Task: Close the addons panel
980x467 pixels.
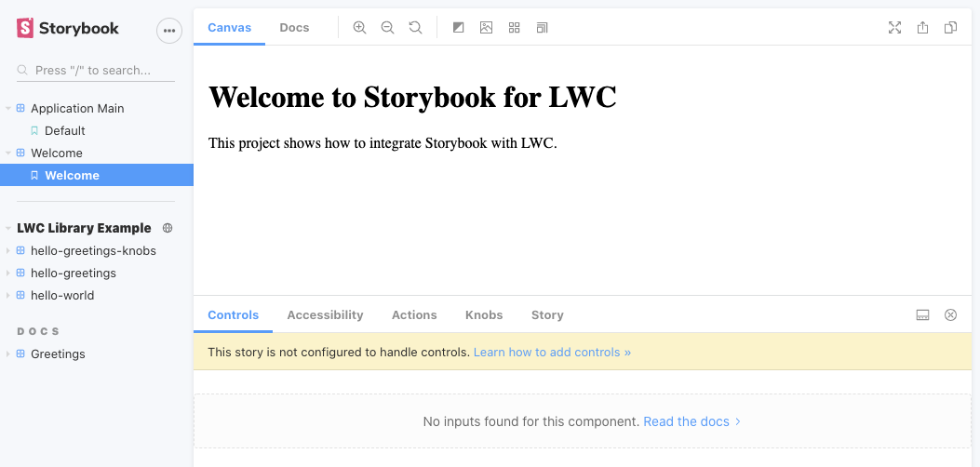Action: (950, 314)
